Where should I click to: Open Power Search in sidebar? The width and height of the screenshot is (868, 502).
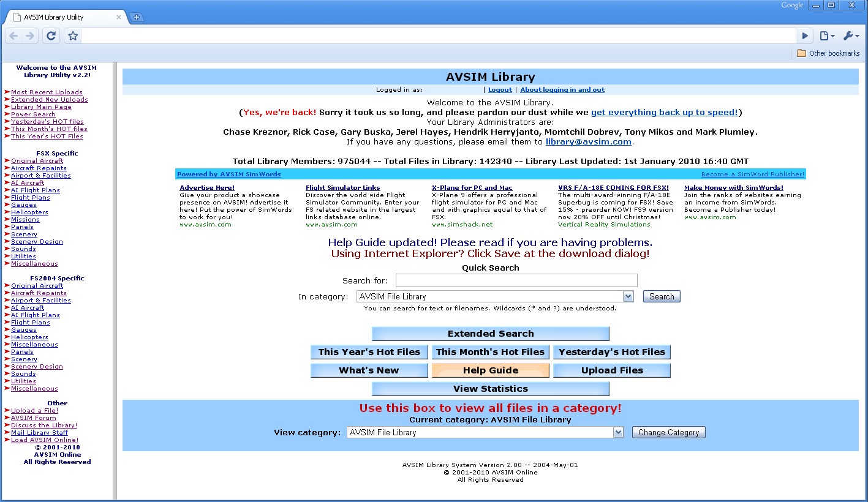pyautogui.click(x=33, y=114)
